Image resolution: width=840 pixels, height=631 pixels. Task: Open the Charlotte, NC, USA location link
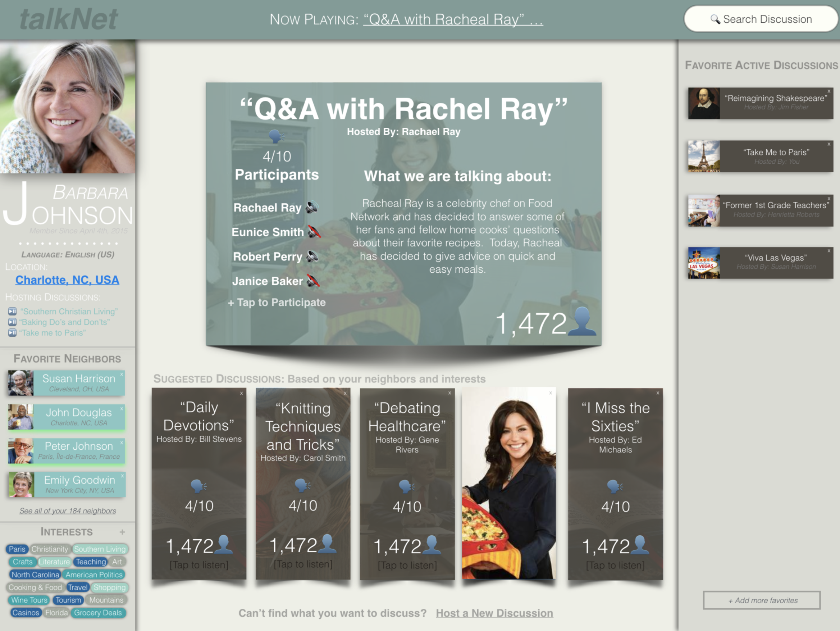pos(67,280)
